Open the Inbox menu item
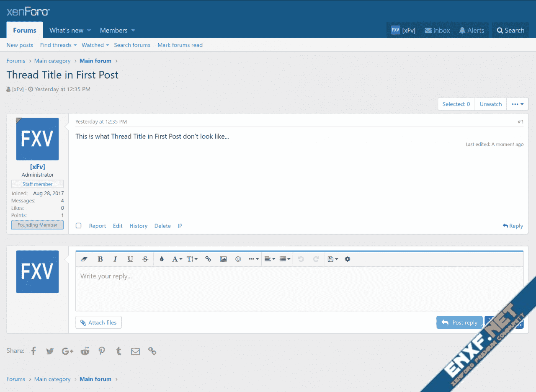This screenshot has height=392, width=536. point(437,30)
